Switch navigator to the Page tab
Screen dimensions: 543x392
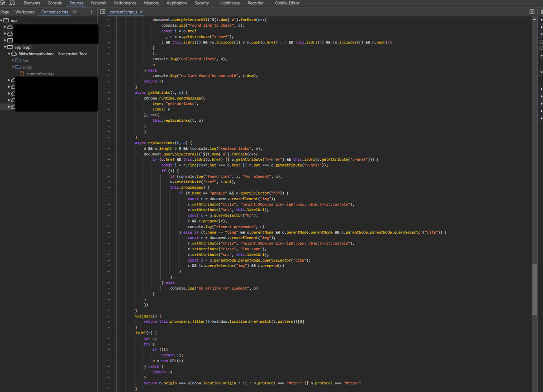5,12
